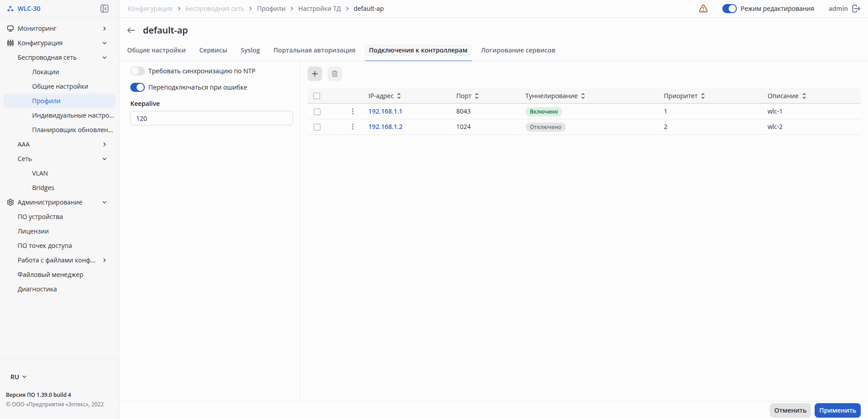Click the admin username
This screenshot has width=868, height=419.
[838, 9]
